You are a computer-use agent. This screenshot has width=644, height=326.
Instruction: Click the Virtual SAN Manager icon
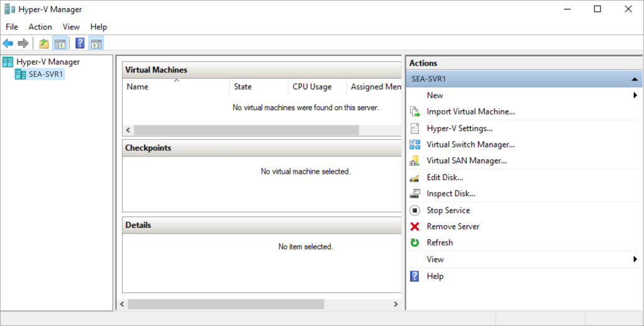click(x=415, y=160)
